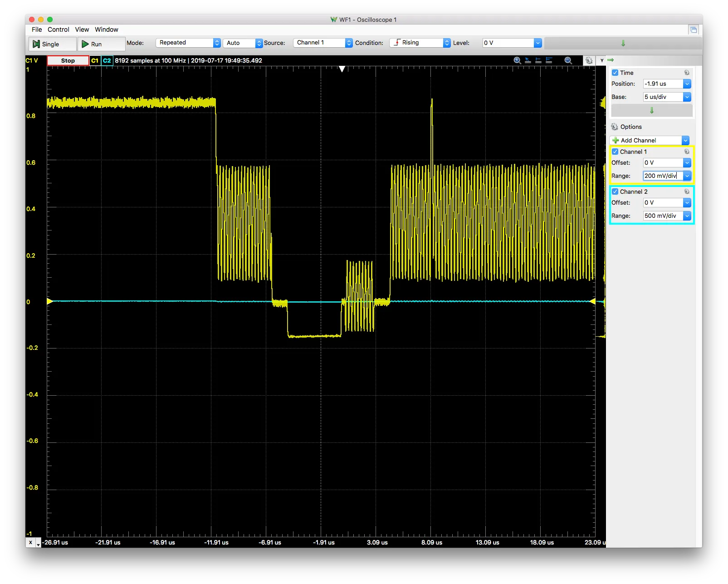This screenshot has height=584, width=728.
Task: Open the trigger Condition dropdown
Action: [420, 43]
